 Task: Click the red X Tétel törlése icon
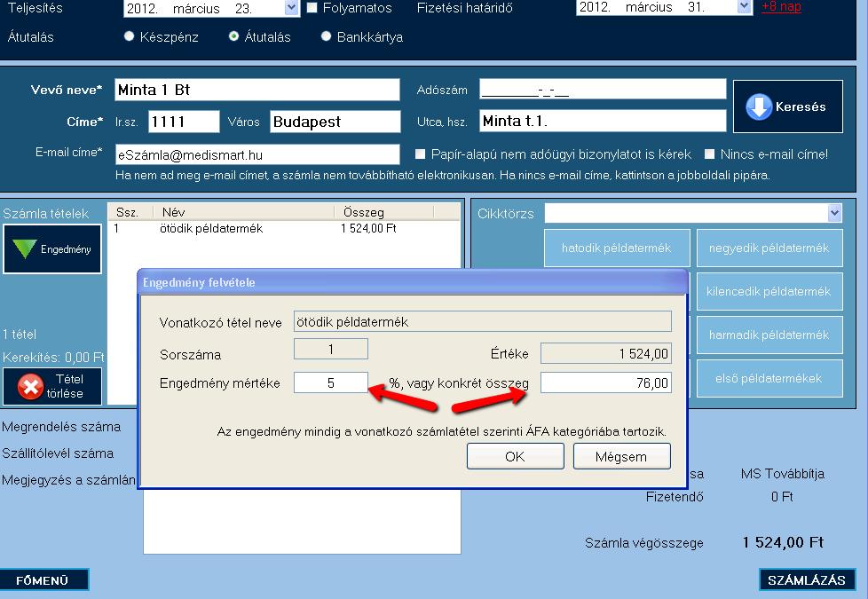point(30,386)
